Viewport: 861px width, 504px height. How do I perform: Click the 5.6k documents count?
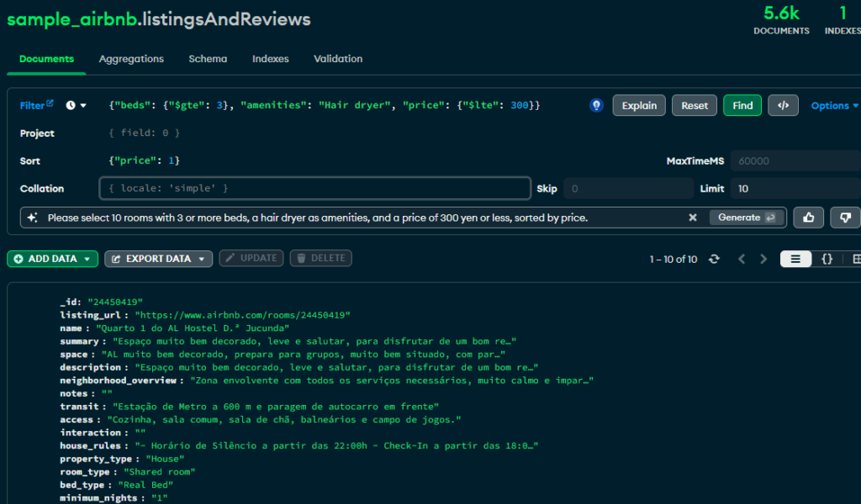(x=781, y=20)
